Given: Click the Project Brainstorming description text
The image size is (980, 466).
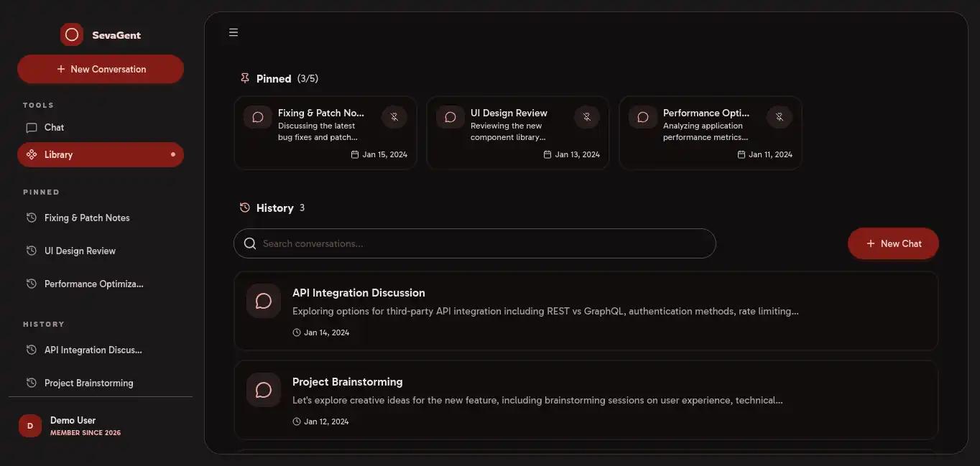Looking at the screenshot, I should pyautogui.click(x=537, y=401).
